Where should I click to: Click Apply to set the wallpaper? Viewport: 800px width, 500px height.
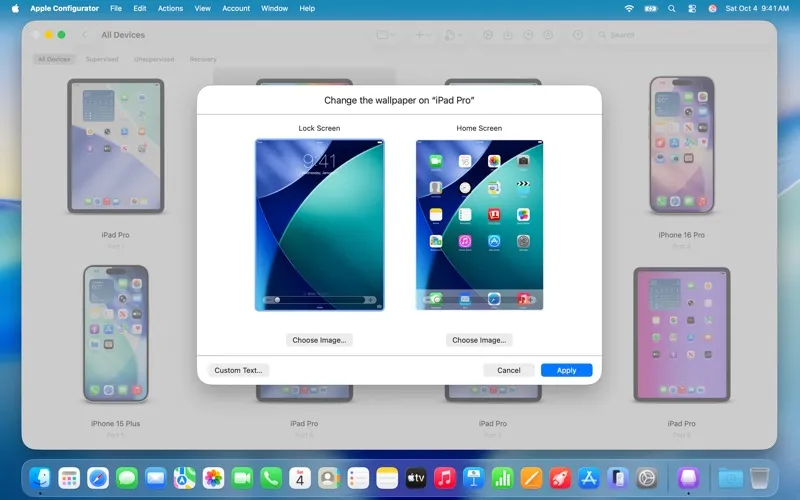(x=566, y=370)
